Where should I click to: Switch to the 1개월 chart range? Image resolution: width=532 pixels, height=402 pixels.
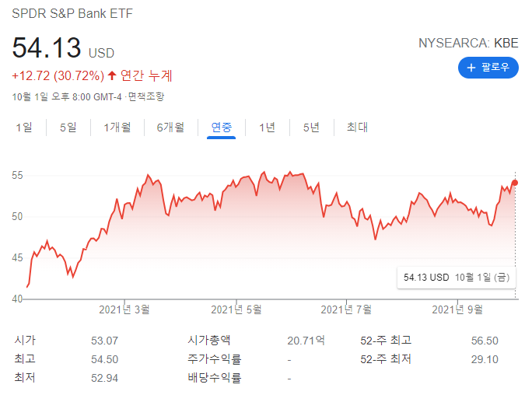point(117,128)
